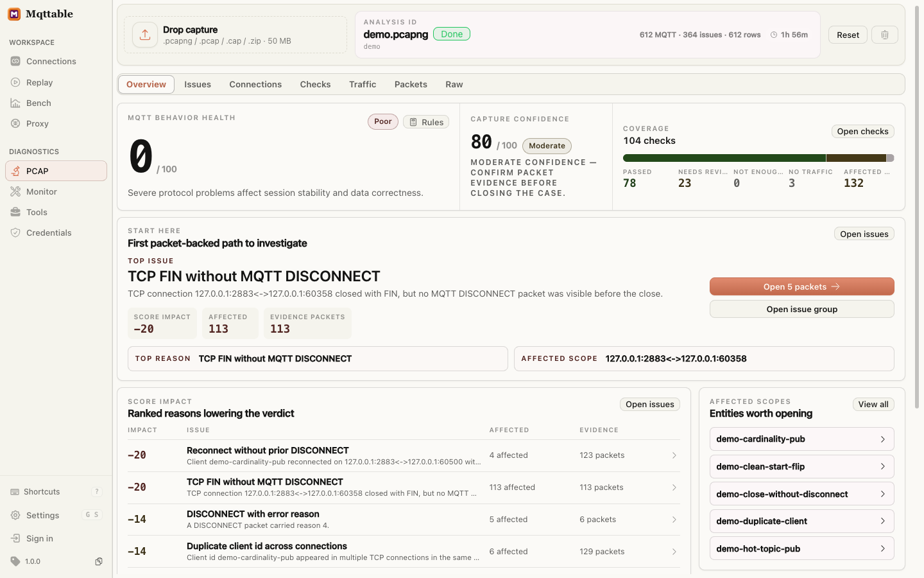This screenshot has width=924, height=578.
Task: Click the Poor health badge
Action: tap(383, 121)
